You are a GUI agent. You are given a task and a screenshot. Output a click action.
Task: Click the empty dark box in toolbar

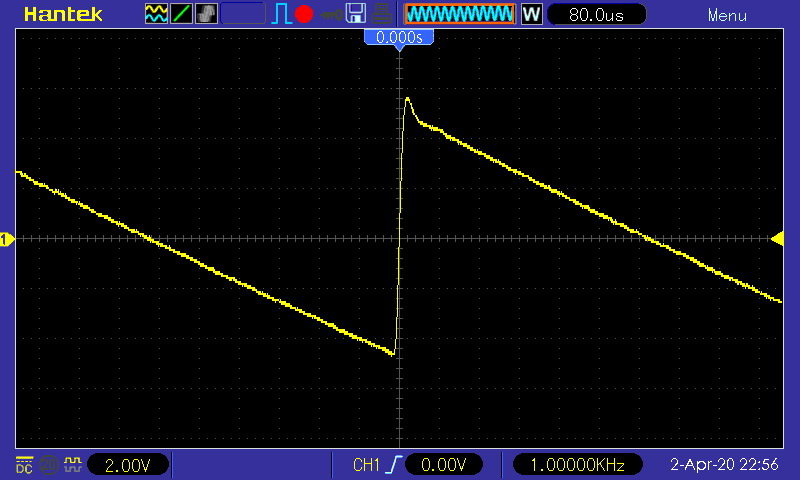pyautogui.click(x=243, y=14)
